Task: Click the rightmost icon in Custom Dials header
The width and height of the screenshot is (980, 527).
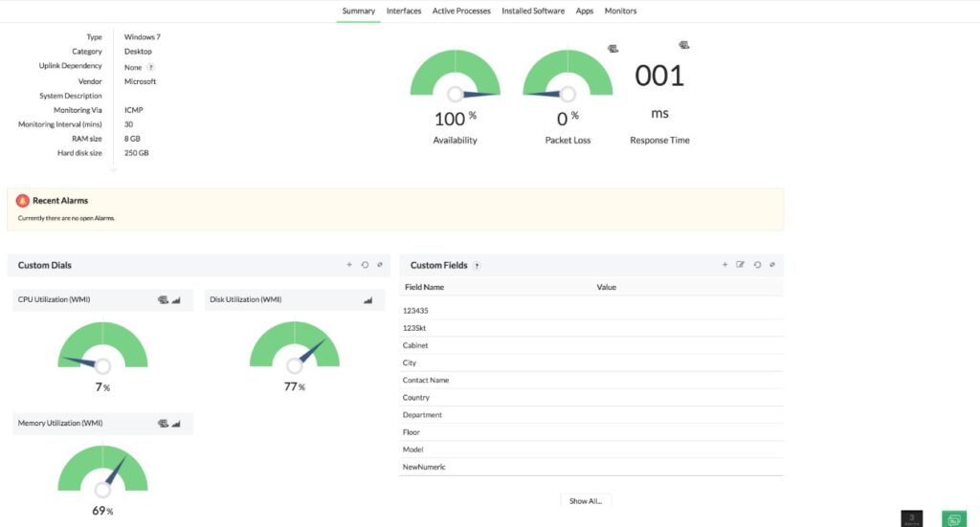Action: tap(379, 265)
